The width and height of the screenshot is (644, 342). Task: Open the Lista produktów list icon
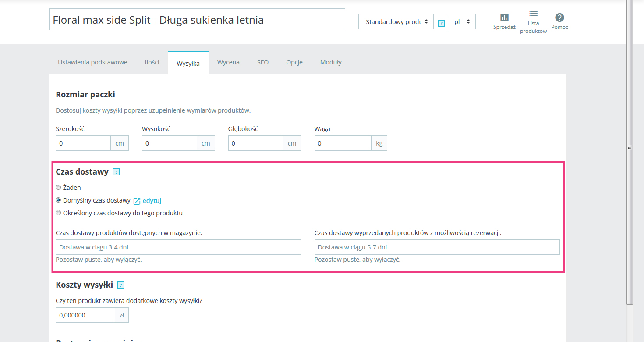[533, 14]
